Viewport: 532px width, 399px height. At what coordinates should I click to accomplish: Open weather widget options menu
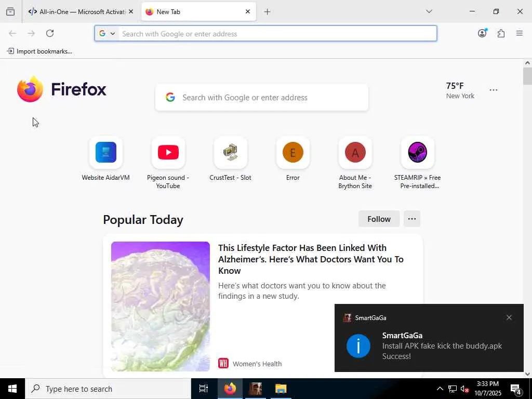(x=494, y=90)
